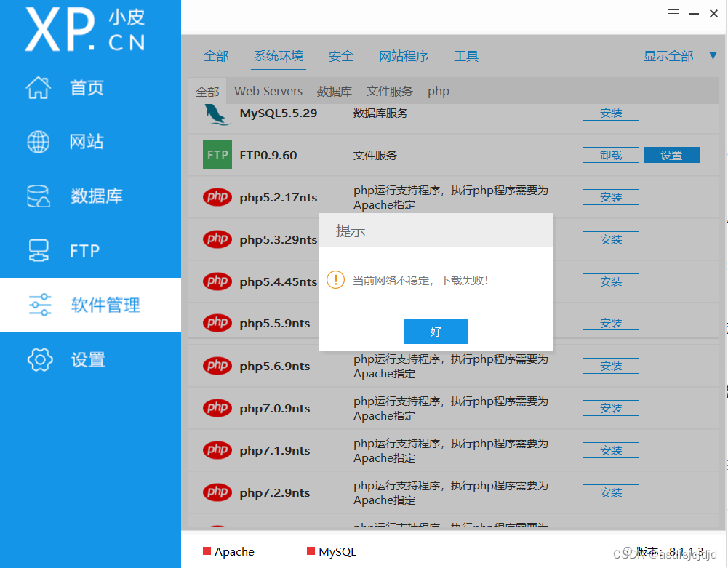Open the 工具 tab
The height and width of the screenshot is (568, 728).
(x=466, y=56)
